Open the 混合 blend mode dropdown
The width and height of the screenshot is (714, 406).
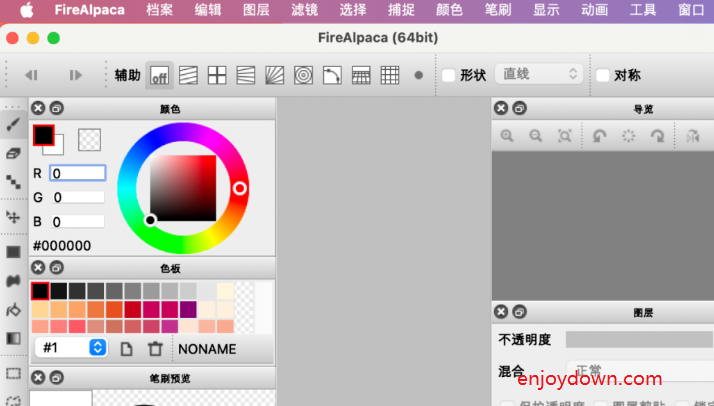(640, 370)
